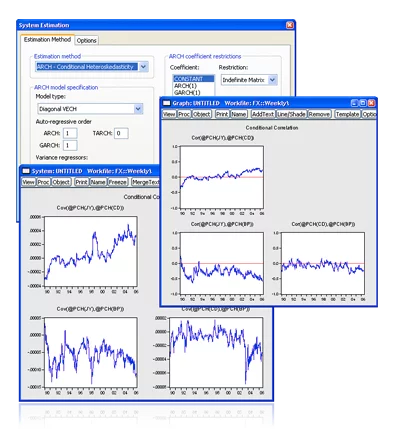Open the Indefinite Matrix restriction dropdown
Image resolution: width=395 pixels, height=429 pixels.
coord(273,80)
